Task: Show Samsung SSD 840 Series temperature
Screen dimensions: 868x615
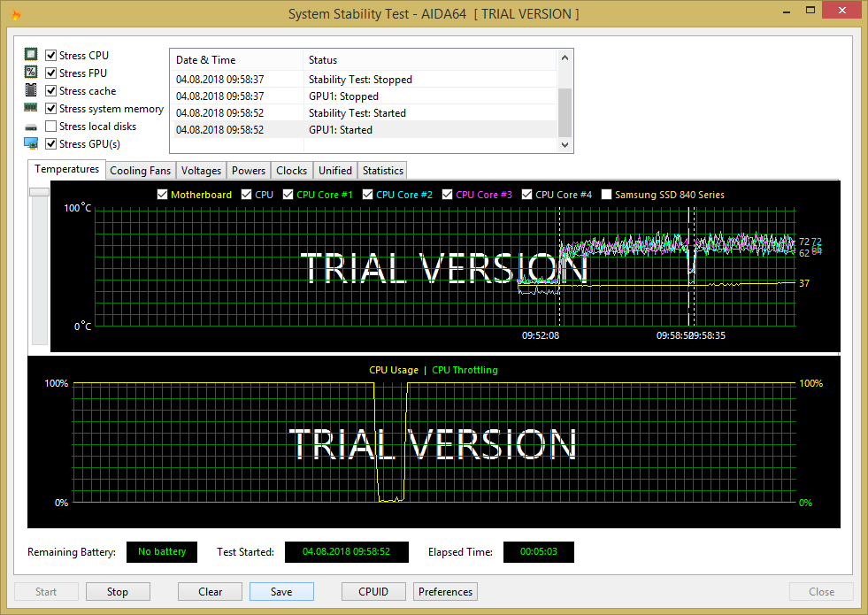Action: pos(607,195)
